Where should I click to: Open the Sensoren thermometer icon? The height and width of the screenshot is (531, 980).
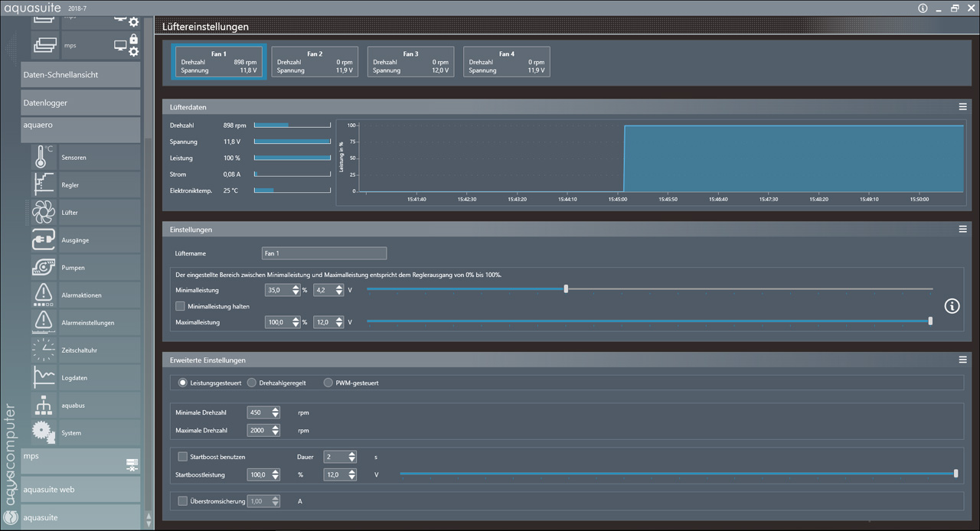[43, 157]
